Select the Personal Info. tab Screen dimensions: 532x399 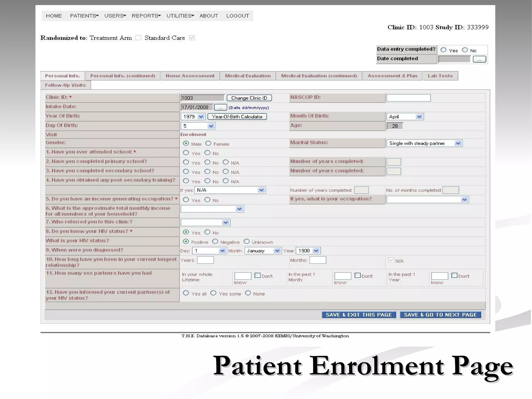pyautogui.click(x=62, y=76)
